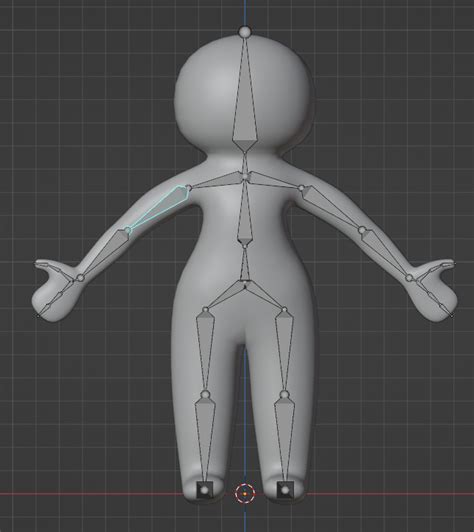Select the square foot bone on screen-left
Screen dimensions: 474x532
pos(204,490)
